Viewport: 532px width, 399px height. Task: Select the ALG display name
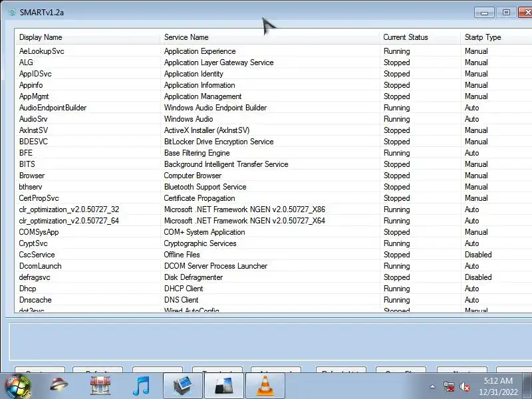(x=26, y=63)
